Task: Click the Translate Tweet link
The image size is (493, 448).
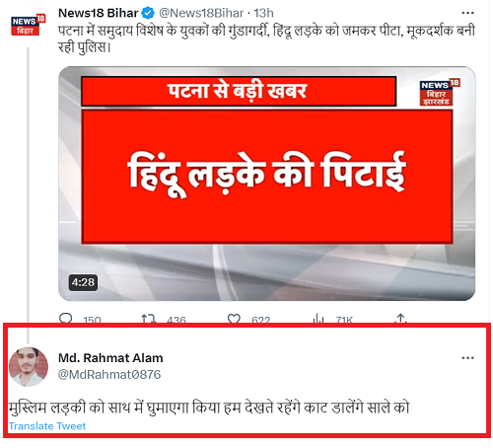Action: pyautogui.click(x=47, y=426)
